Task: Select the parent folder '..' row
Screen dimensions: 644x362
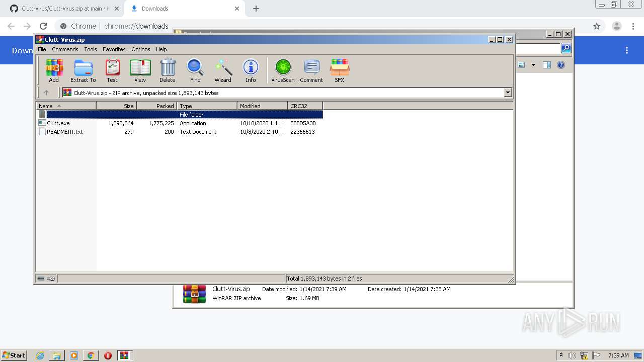Action: click(180, 115)
